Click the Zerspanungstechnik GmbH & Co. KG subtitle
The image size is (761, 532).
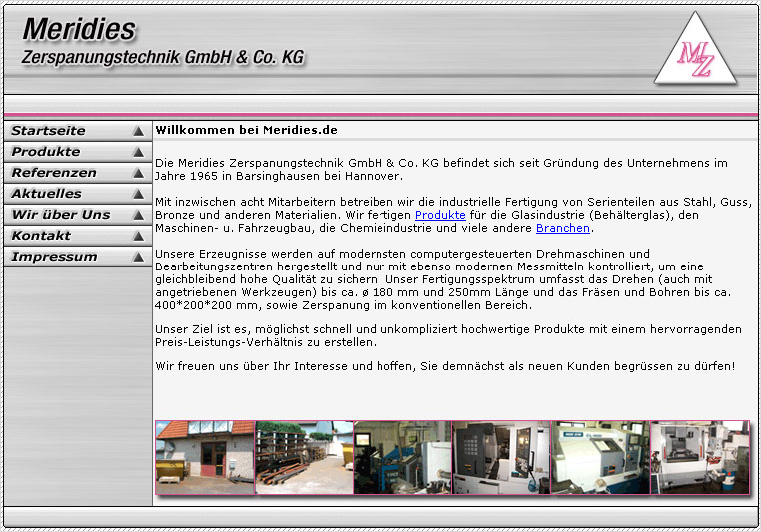pos(163,57)
